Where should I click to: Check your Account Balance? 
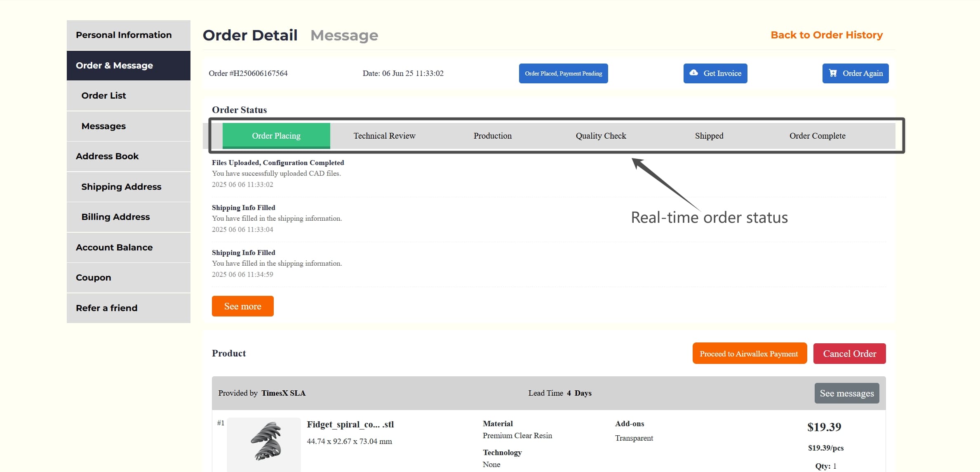click(x=114, y=247)
